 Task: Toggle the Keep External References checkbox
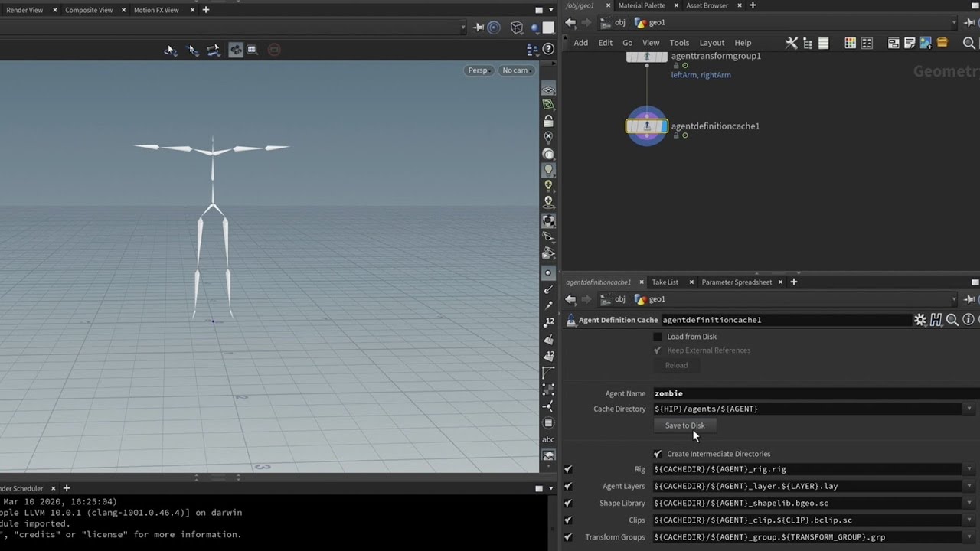[657, 350]
